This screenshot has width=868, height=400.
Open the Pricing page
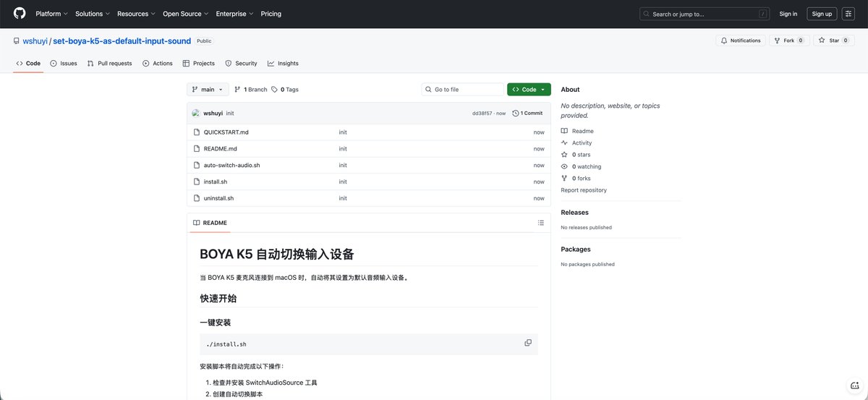point(271,14)
